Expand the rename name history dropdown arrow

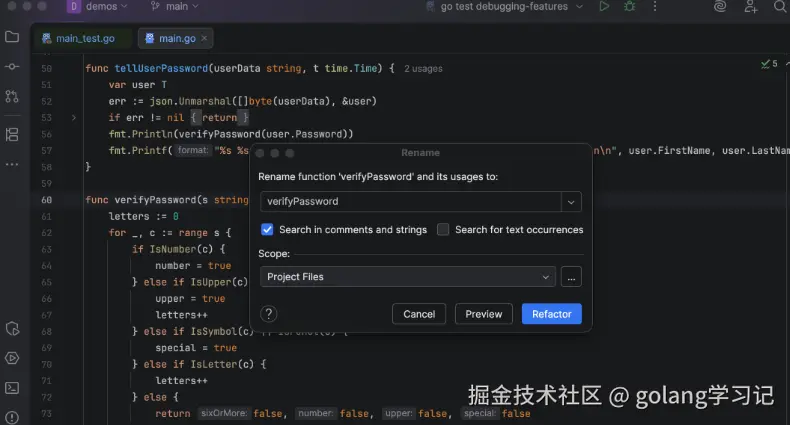pos(571,201)
